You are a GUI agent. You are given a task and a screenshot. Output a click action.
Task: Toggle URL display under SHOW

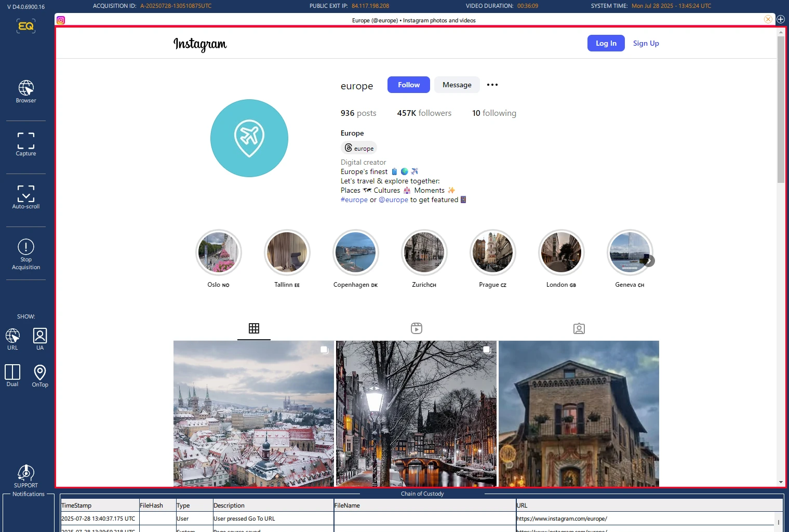12,339
